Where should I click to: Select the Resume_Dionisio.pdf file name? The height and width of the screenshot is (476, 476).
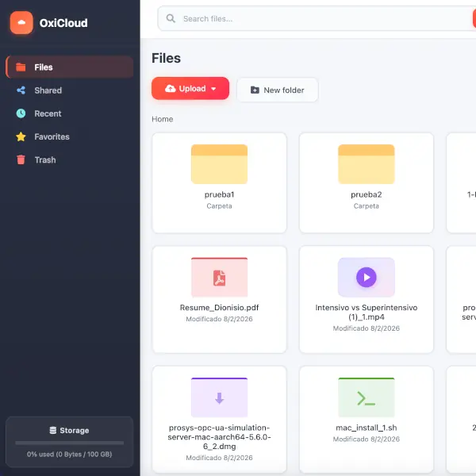tap(219, 307)
